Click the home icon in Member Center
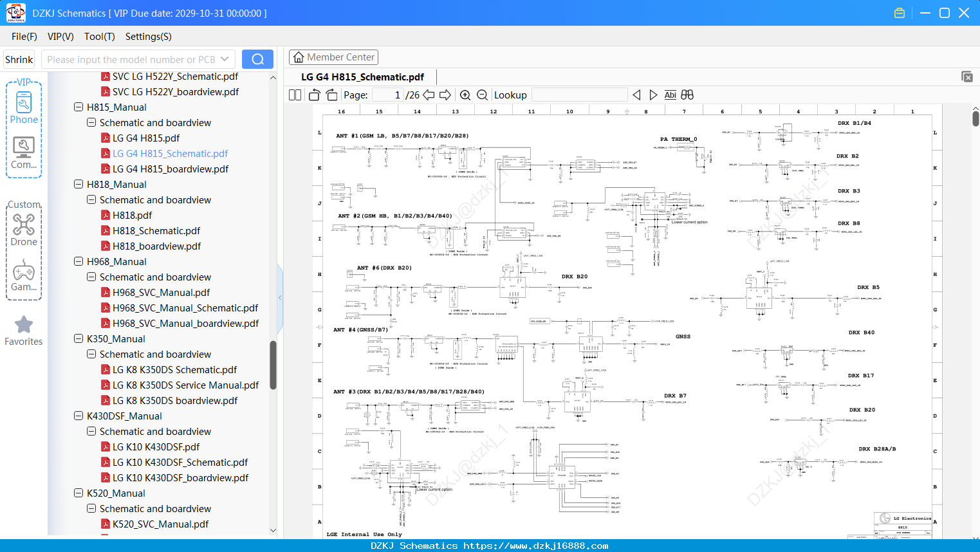 299,57
